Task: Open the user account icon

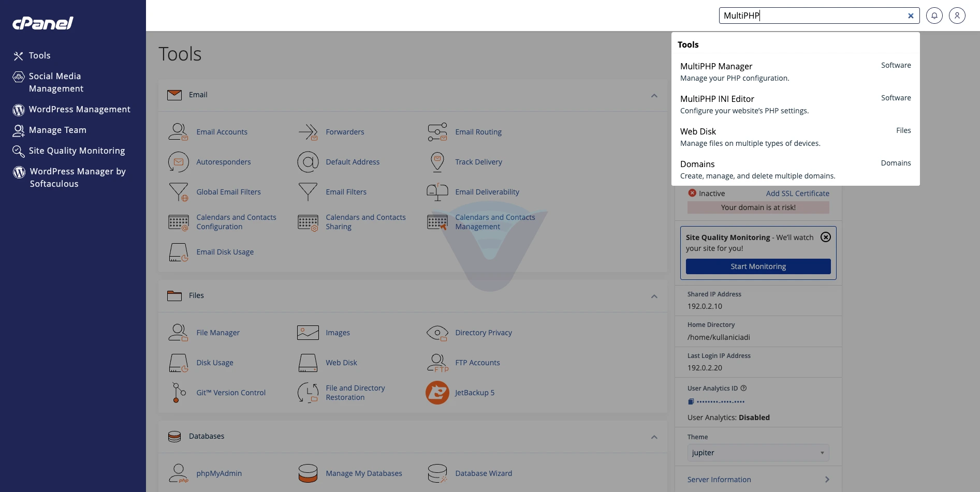Action: point(957,16)
